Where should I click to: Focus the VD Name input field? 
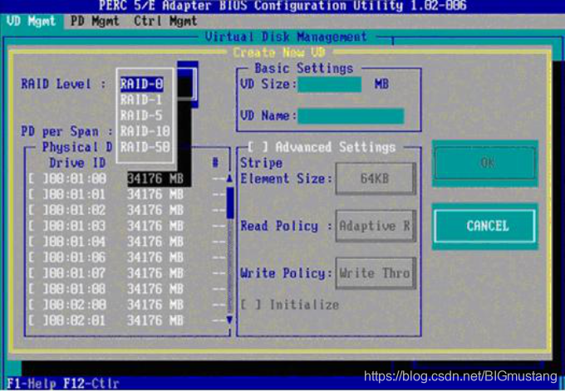pos(351,116)
